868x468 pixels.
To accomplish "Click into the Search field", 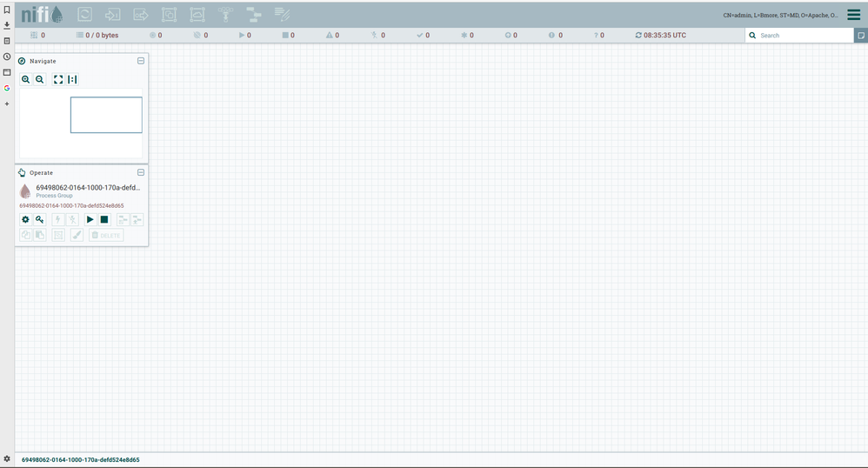I will (x=799, y=36).
